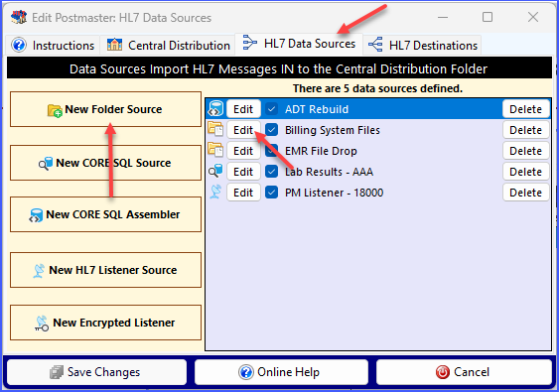
Task: Disable the PM Listener - 18000 checkbox
Action: pyautogui.click(x=271, y=193)
